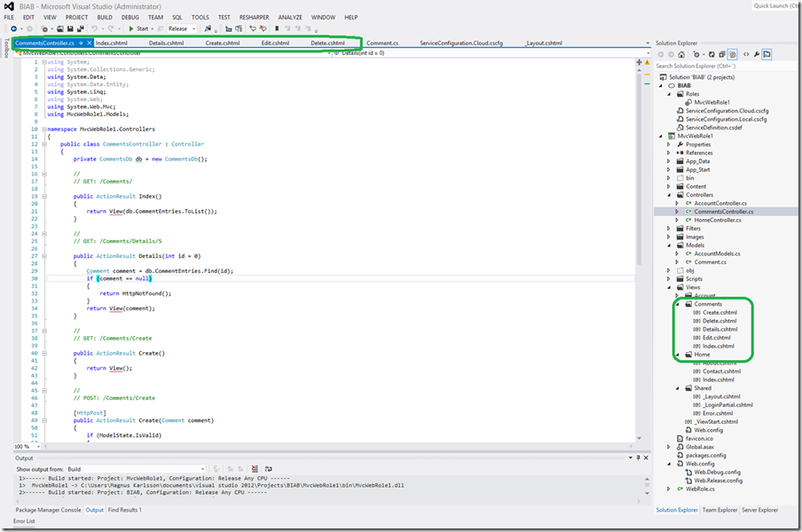Image resolution: width=802 pixels, height=532 pixels.
Task: Switch to the Find Results 1 tab
Action: click(x=125, y=510)
